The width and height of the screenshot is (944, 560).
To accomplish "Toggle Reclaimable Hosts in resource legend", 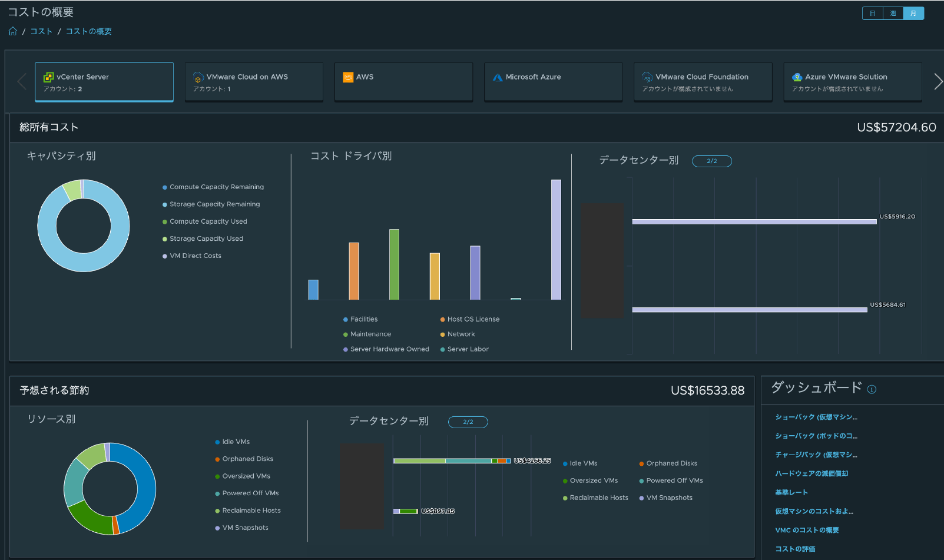I will pyautogui.click(x=248, y=511).
